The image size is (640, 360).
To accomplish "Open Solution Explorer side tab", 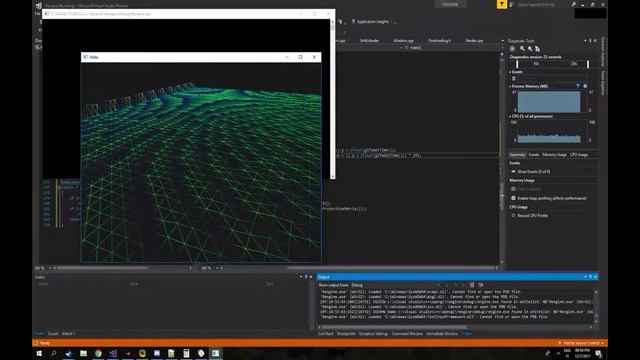I will [603, 52].
